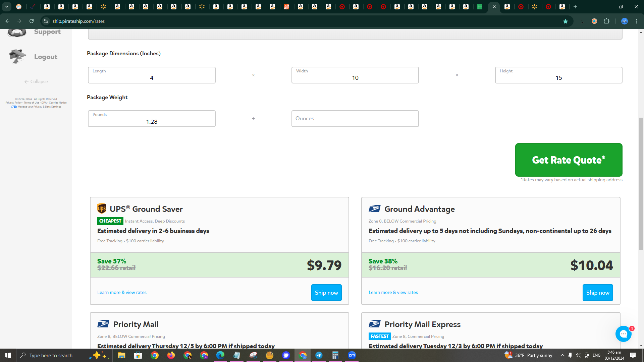Viewport: 644px width, 362px height.
Task: Open the volume control in tray
Action: tap(578, 355)
